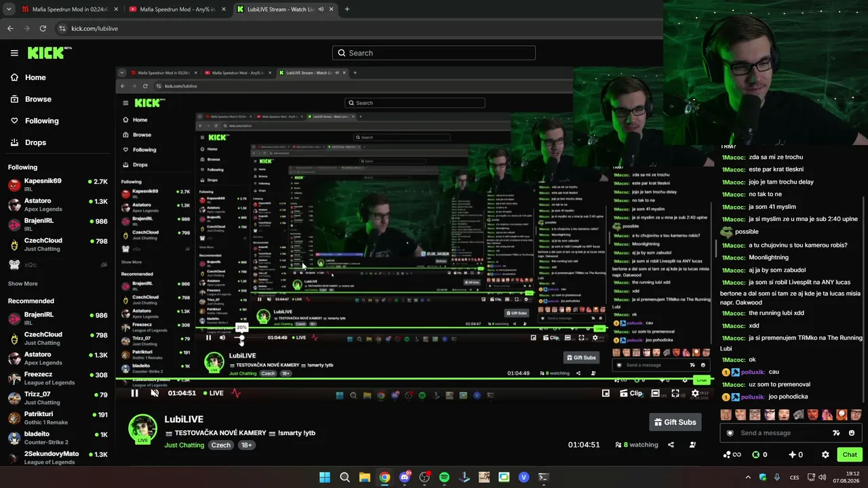This screenshot has width=868, height=488.
Task: Switch player to fullscreen
Action: coord(675,393)
